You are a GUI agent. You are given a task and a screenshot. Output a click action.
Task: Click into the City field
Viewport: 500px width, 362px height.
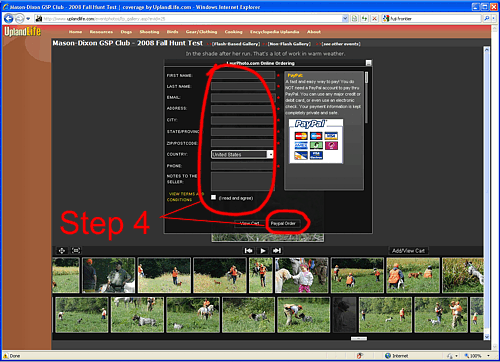point(243,120)
